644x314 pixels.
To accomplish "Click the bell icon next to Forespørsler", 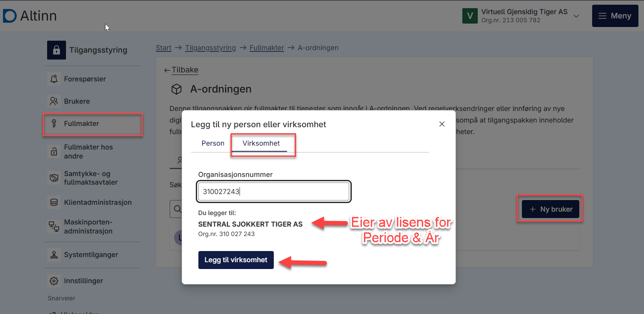I will point(54,79).
